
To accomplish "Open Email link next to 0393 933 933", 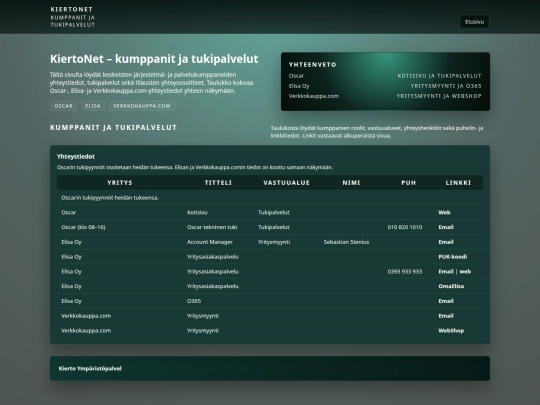I will pyautogui.click(x=446, y=272).
